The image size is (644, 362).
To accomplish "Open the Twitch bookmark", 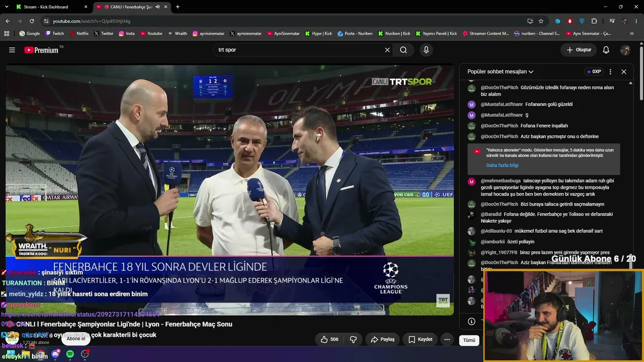I will pyautogui.click(x=55, y=34).
